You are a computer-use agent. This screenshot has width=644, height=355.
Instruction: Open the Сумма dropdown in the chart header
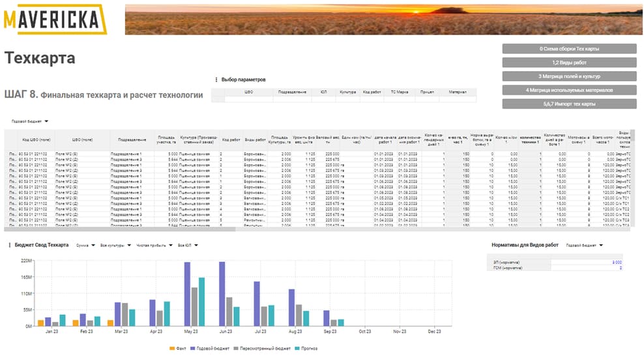(x=84, y=246)
